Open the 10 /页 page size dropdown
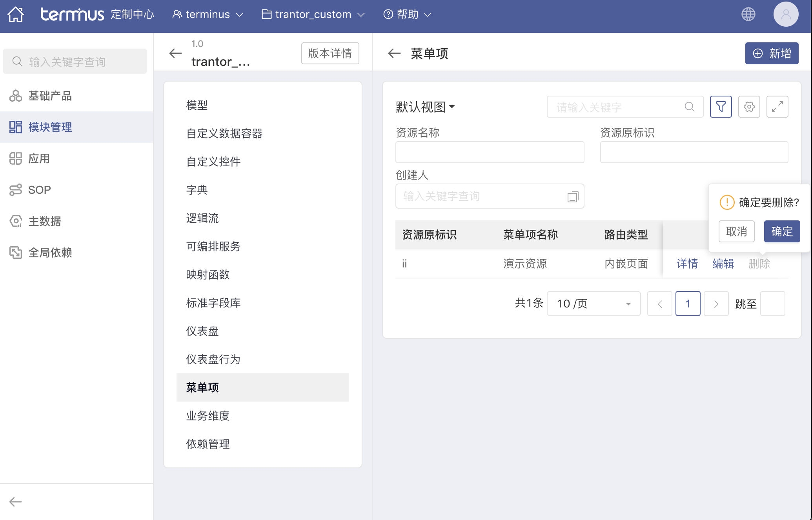This screenshot has height=520, width=812. pyautogui.click(x=594, y=304)
